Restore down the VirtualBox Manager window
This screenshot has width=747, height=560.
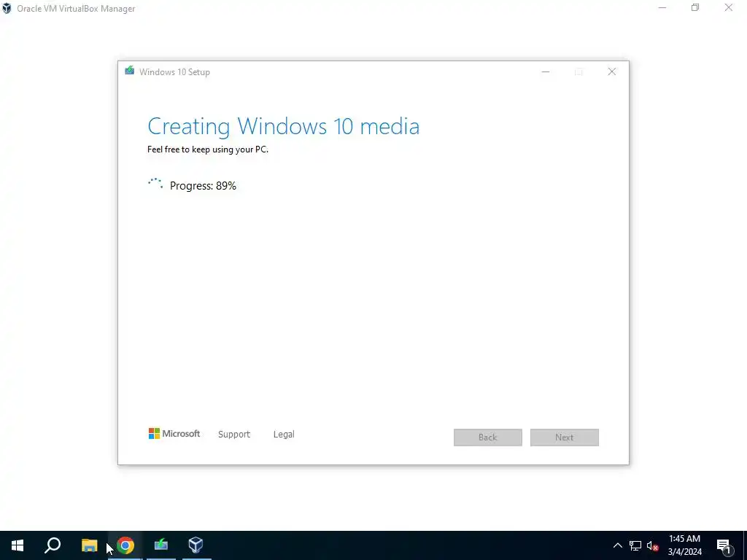[695, 7]
